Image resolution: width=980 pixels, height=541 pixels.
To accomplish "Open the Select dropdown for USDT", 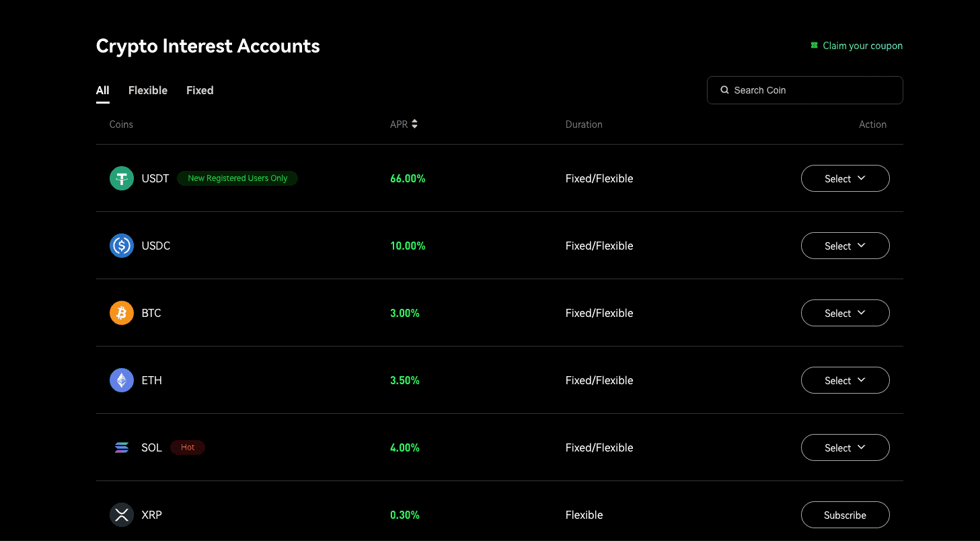I will (845, 178).
